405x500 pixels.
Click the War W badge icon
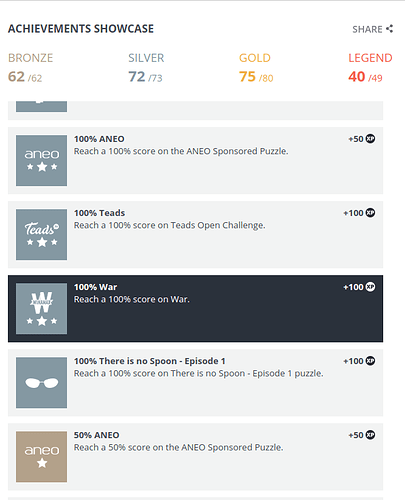tap(41, 308)
